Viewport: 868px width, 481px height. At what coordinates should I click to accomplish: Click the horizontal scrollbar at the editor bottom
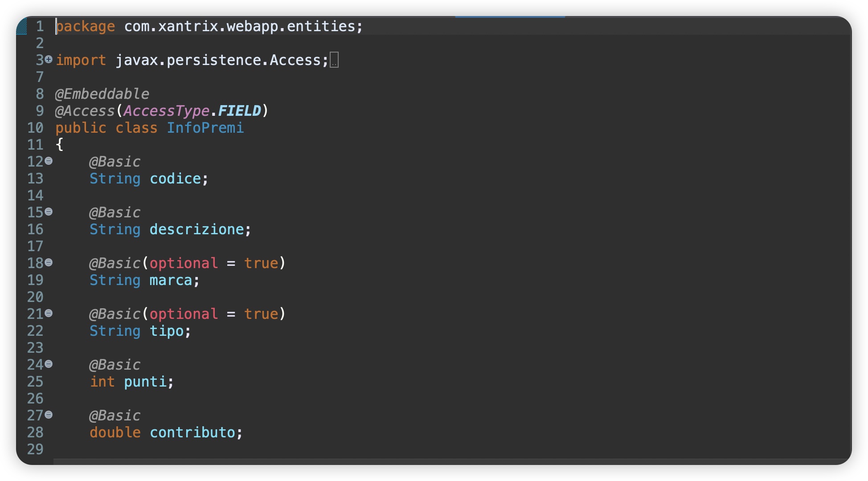(x=452, y=461)
